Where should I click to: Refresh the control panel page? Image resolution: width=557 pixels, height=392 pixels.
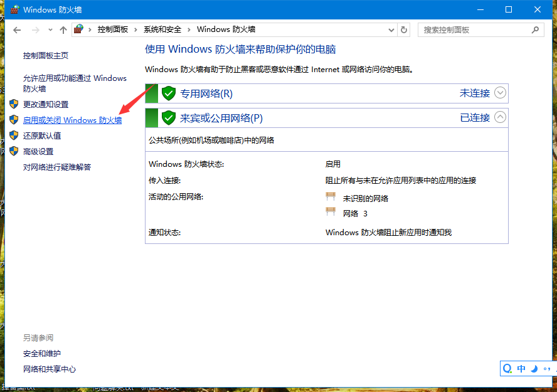coord(404,30)
